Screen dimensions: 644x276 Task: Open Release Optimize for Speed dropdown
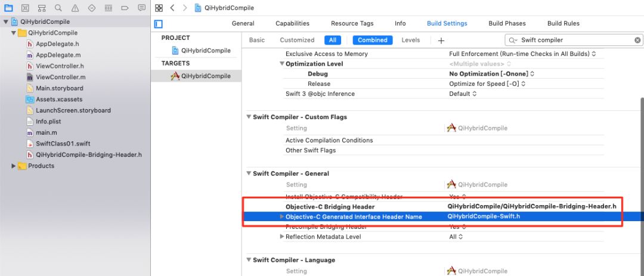[487, 84]
